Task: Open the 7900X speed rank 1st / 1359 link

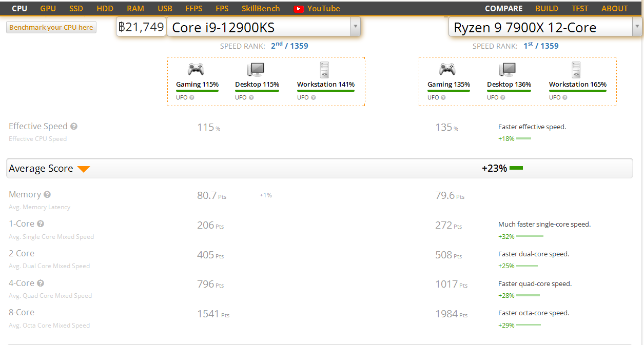Action: [541, 46]
